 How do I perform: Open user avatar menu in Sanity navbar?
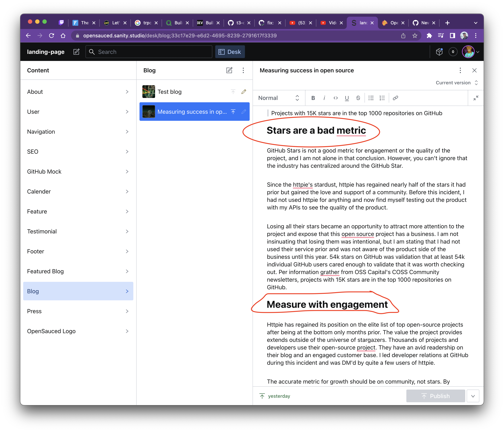pos(470,52)
